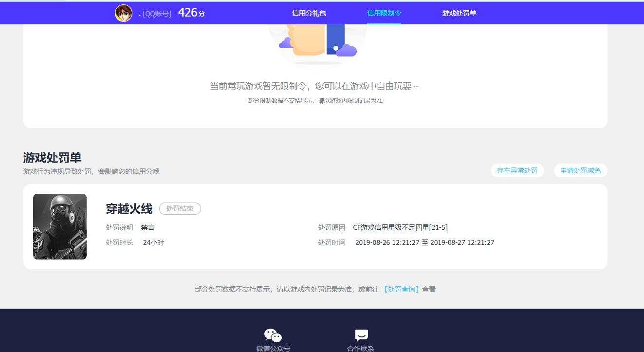644x352 pixels.
Task: Click the 当前常玩游戏暂无限制令 message
Action: pos(314,86)
